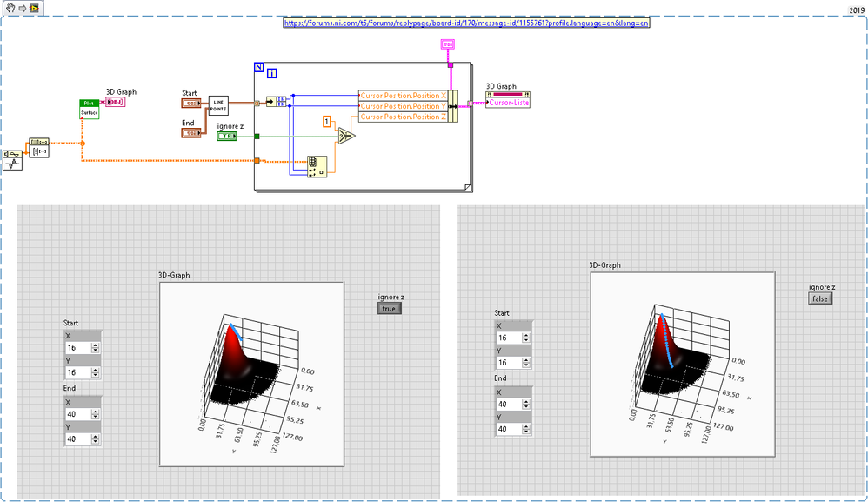Click Start X value field in ignore-z-true panel

pos(78,348)
